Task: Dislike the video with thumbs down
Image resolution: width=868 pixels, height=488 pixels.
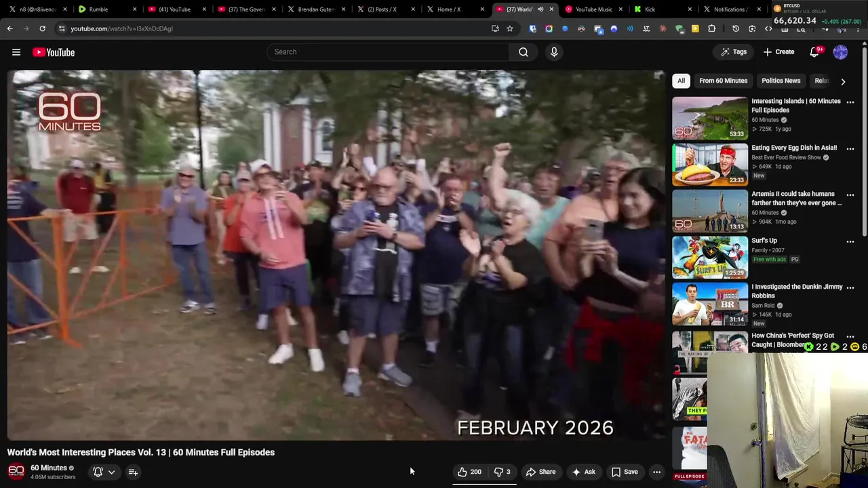Action: pos(502,472)
